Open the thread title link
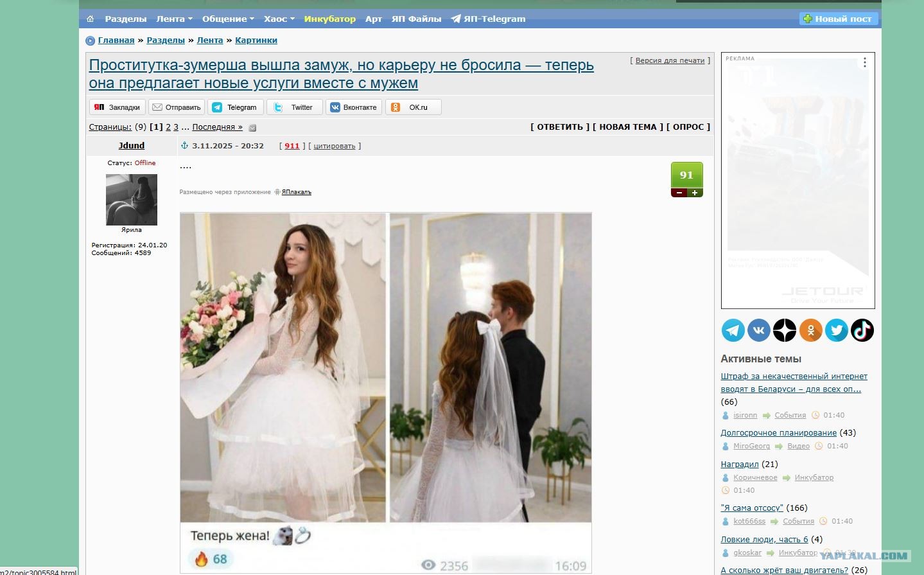Viewport: 924px width, 575px height. [342, 74]
